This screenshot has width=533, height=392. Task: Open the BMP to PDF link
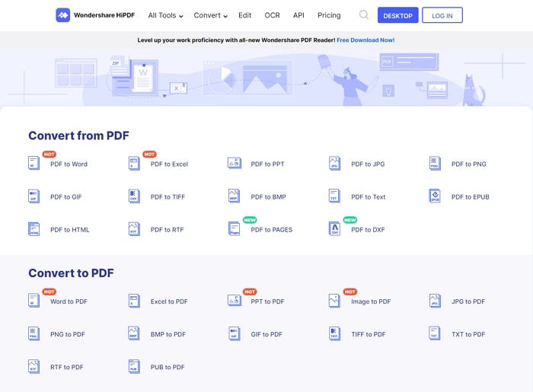168,335
